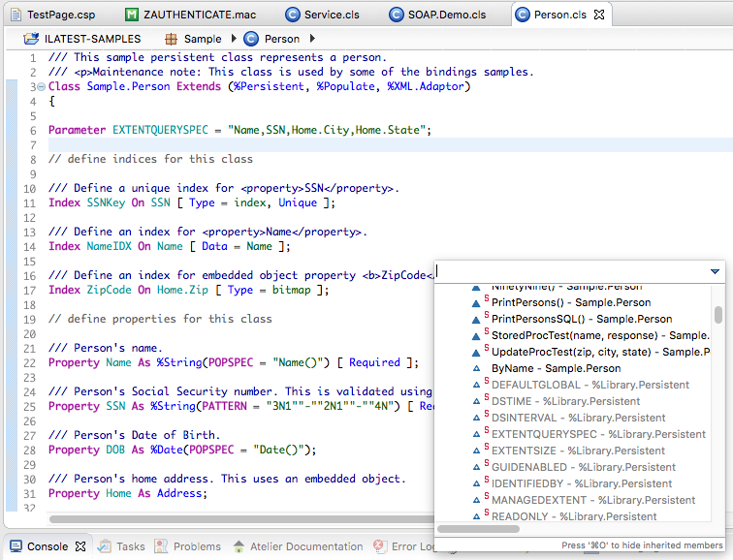Expand the Sample breadcrumb arrow
The height and width of the screenshot is (560, 733).
234,39
